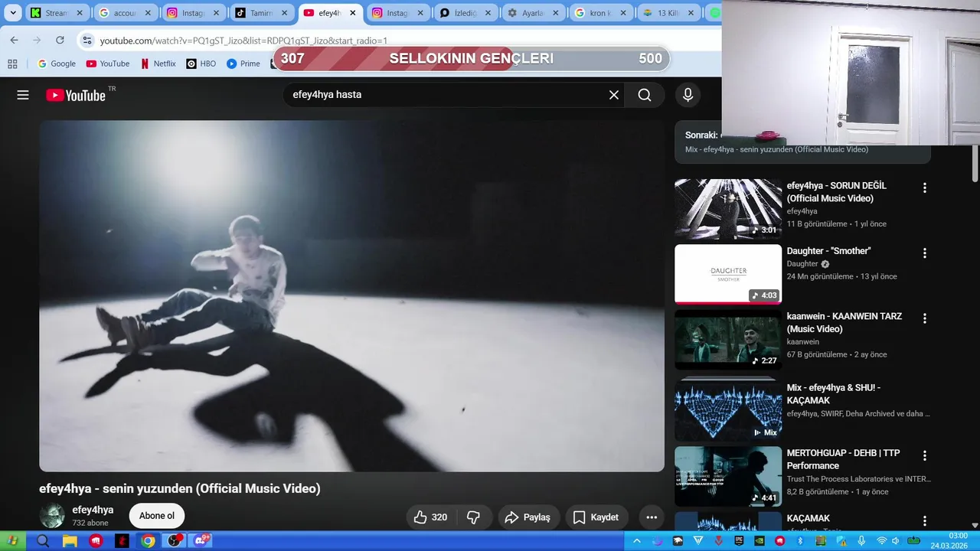The image size is (980, 551).
Task: Click the Daughter channel name in sidebar
Action: (x=802, y=264)
